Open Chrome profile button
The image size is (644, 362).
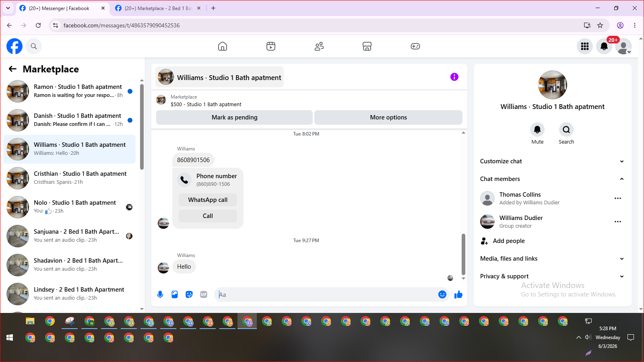point(620,25)
